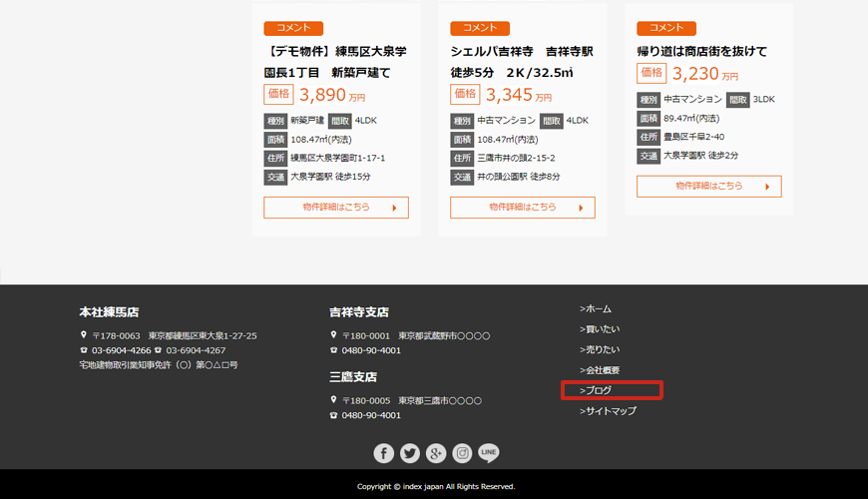Click map pin icon under 三鷹支店
The height and width of the screenshot is (499, 868).
click(x=333, y=400)
